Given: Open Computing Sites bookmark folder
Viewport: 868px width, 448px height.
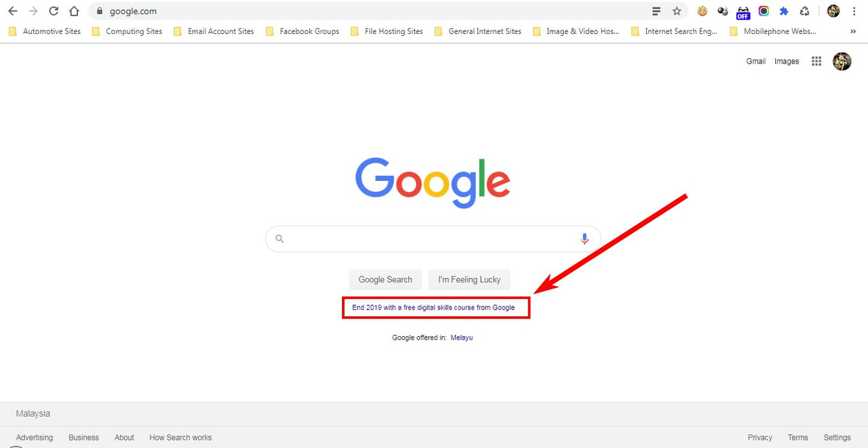Looking at the screenshot, I should [127, 31].
